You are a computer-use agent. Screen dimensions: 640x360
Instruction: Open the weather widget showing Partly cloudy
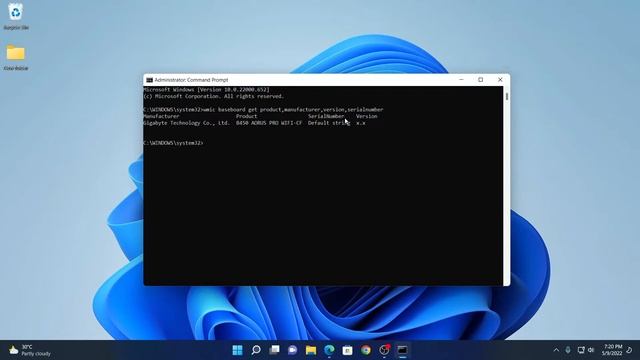point(30,350)
